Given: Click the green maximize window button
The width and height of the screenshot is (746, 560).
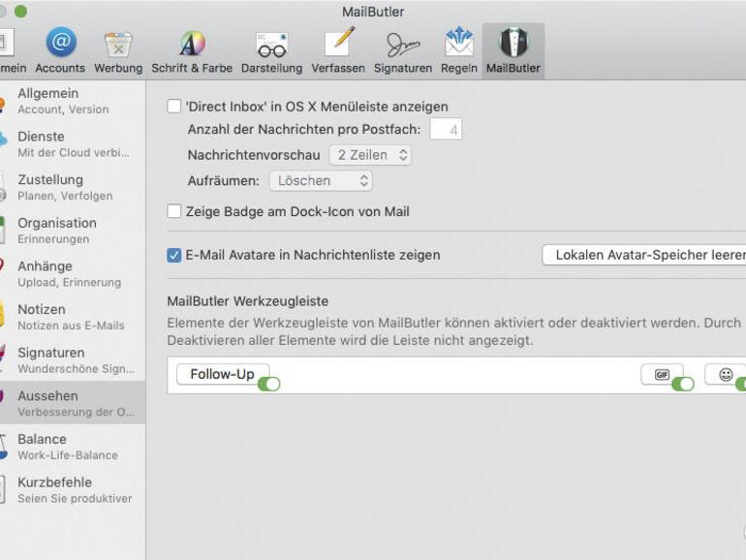Looking at the screenshot, I should [20, 12].
